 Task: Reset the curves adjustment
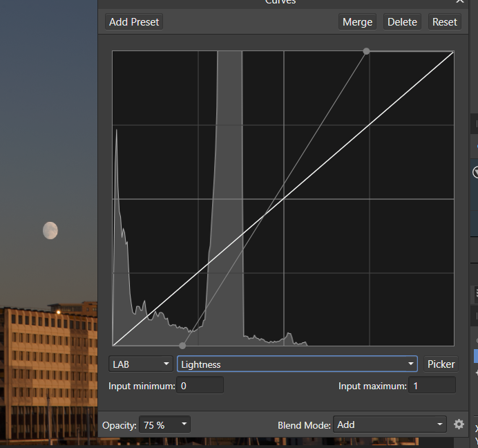click(x=444, y=22)
